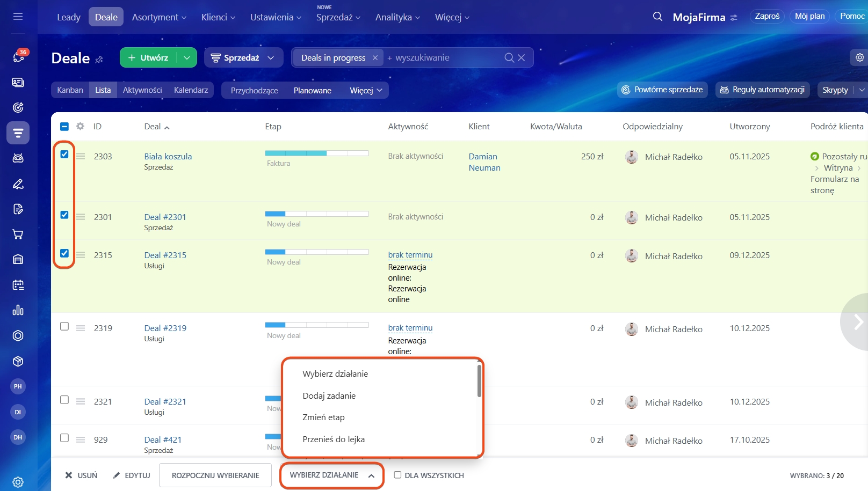Open list settings gear in table header

pos(80,126)
